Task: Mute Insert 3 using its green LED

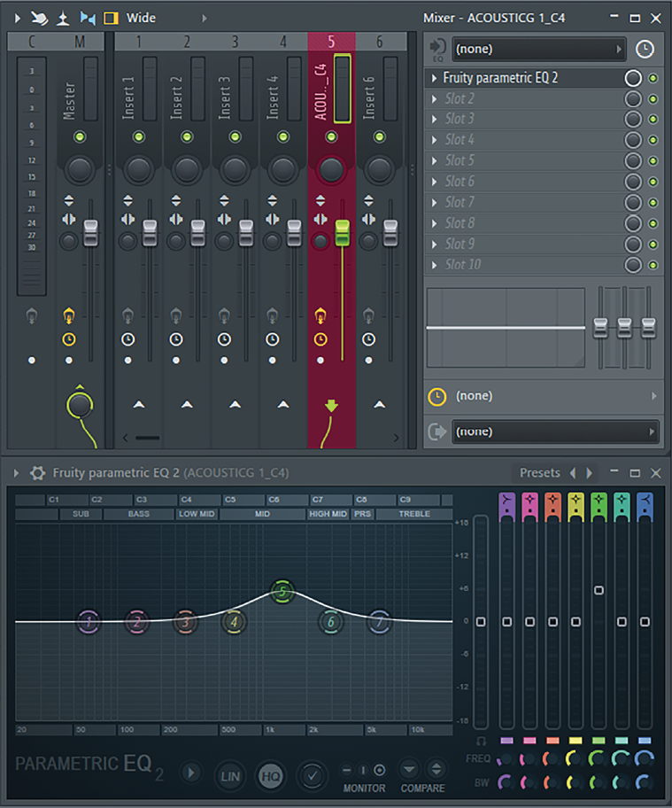Action: pyautogui.click(x=235, y=136)
